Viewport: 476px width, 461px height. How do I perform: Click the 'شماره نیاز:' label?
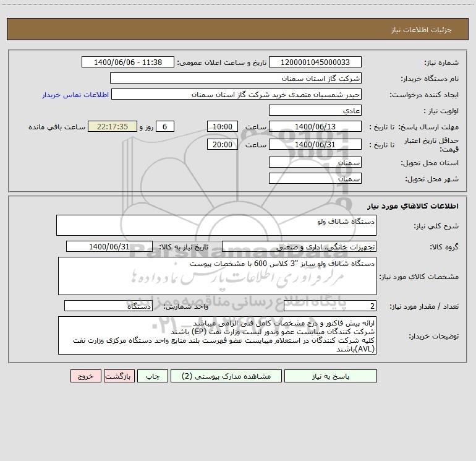tap(441, 62)
